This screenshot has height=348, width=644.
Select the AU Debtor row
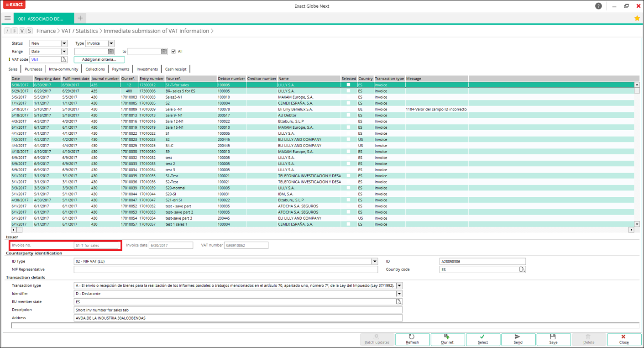coord(323,115)
